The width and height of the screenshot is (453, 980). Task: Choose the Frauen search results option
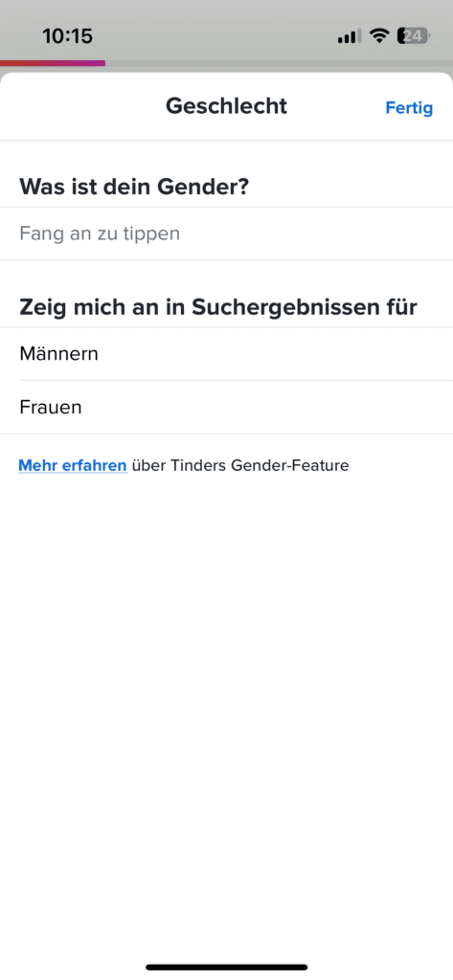pos(226,408)
